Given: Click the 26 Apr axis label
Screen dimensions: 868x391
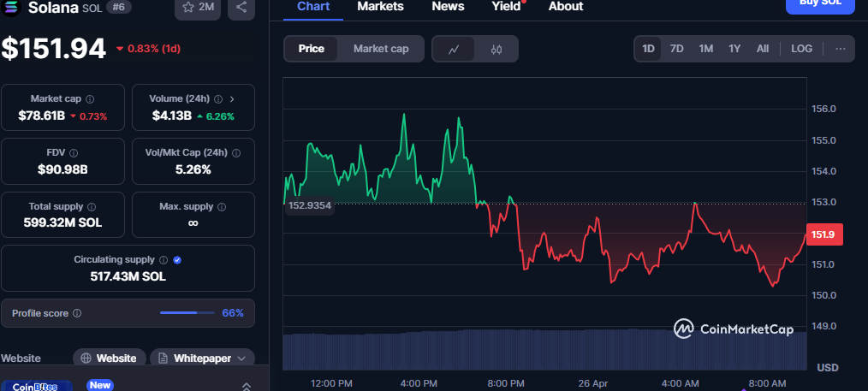Looking at the screenshot, I should 592,383.
